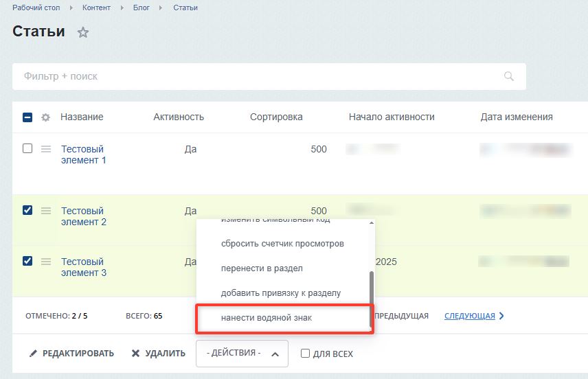Select сбросить счетчик просмотров option
The height and width of the screenshot is (379, 588).
[282, 244]
